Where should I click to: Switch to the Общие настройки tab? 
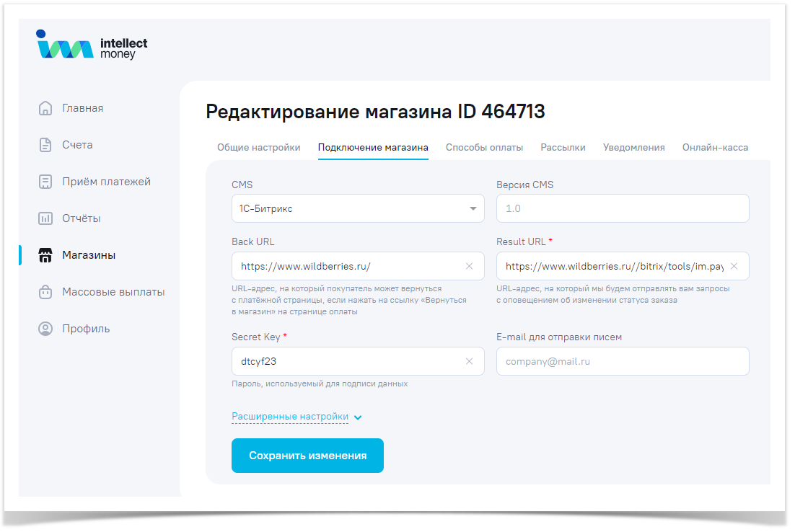pyautogui.click(x=258, y=147)
